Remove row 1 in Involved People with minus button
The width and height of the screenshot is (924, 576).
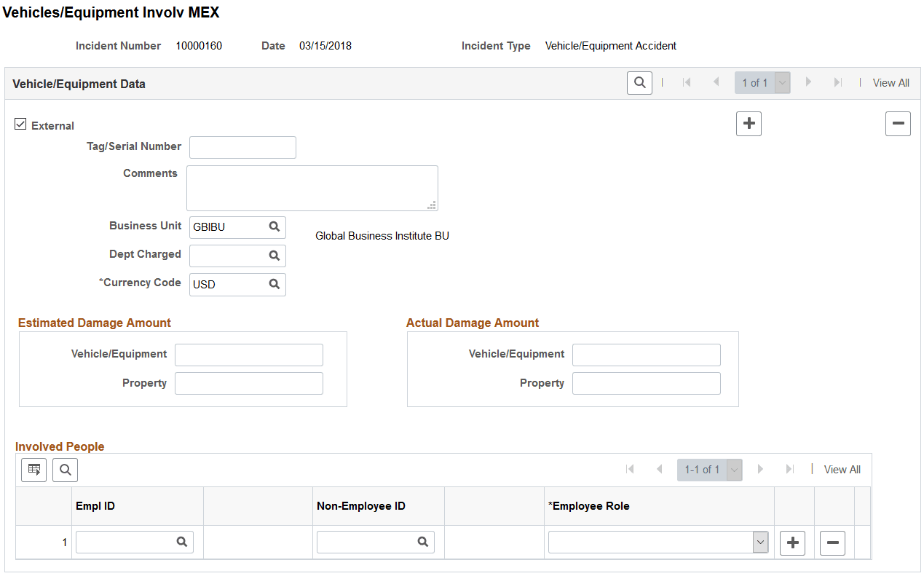click(832, 542)
